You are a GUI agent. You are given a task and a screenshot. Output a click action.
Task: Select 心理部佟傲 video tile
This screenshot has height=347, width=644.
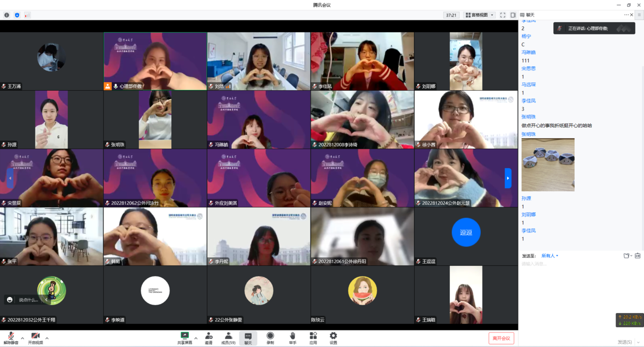155,61
